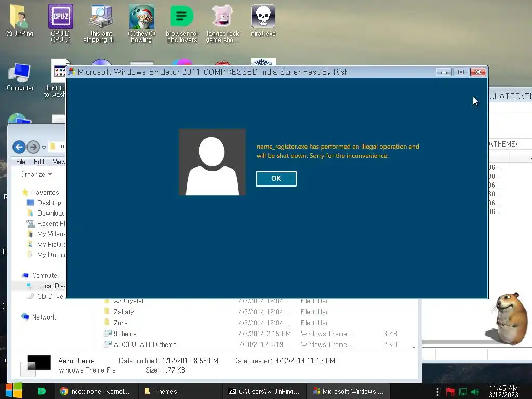Minimize the Microsoft Windows Emulator window

444,72
